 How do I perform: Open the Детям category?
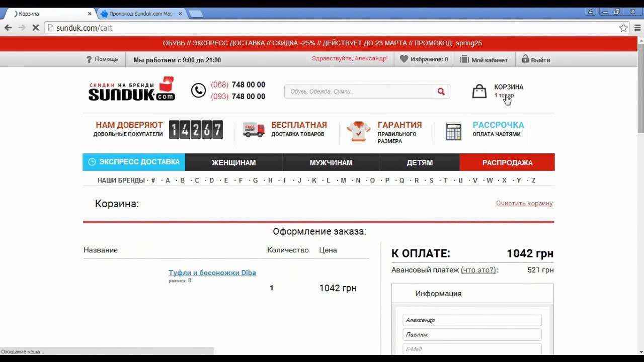420,162
